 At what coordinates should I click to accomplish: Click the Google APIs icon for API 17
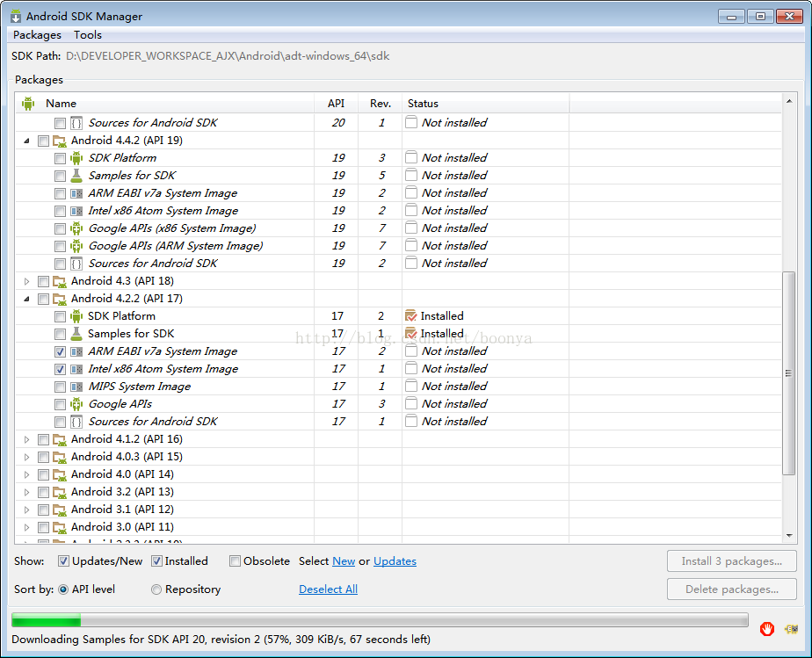point(76,404)
